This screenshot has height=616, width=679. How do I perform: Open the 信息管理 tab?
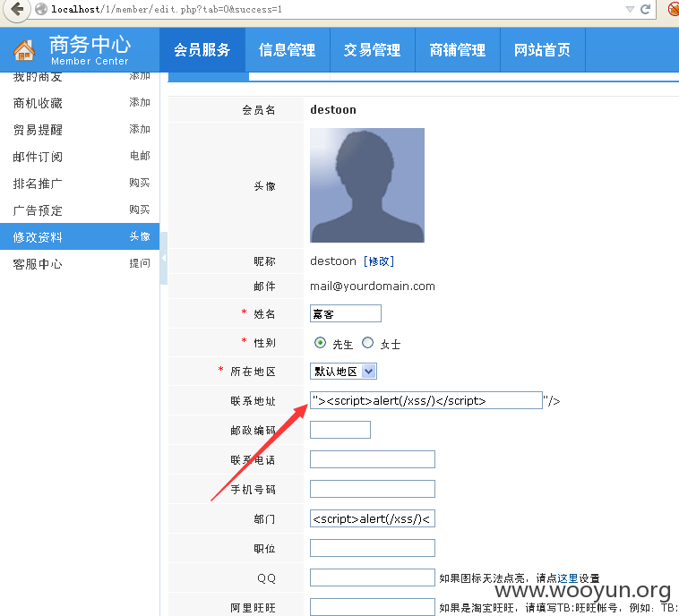coord(288,50)
